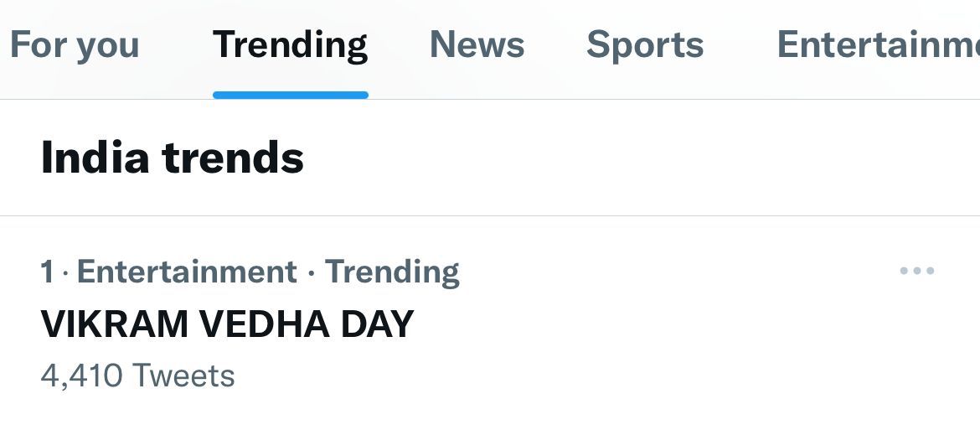Click the India trends heading

pos(172,158)
